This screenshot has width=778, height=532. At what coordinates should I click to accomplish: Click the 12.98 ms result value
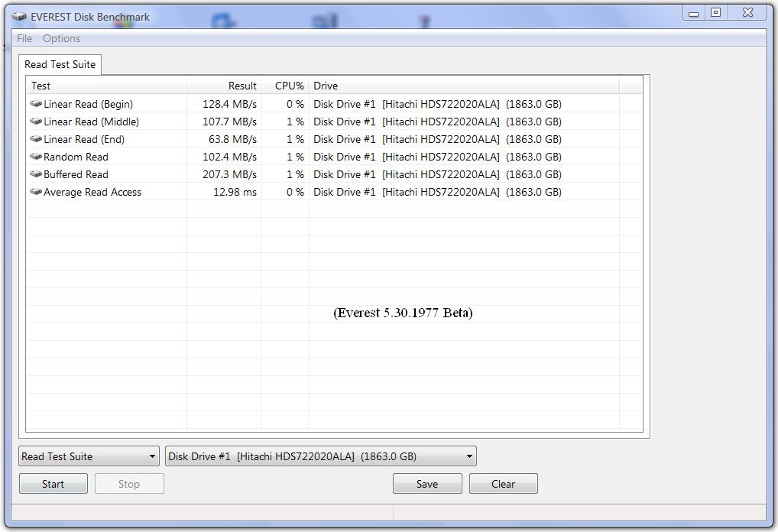(x=235, y=192)
